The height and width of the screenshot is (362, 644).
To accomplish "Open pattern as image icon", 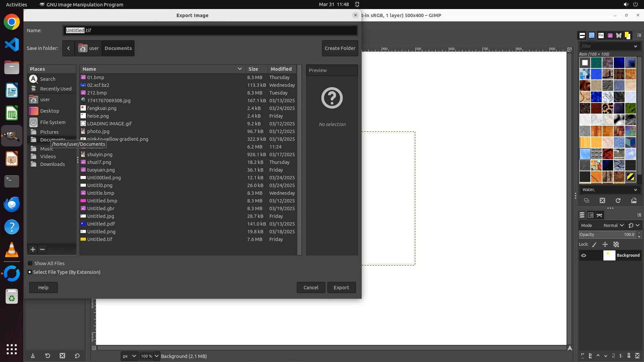I will (634, 200).
